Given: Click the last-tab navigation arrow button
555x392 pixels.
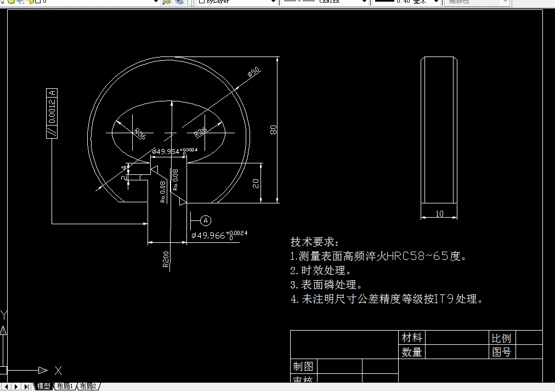Looking at the screenshot, I should coord(25,386).
